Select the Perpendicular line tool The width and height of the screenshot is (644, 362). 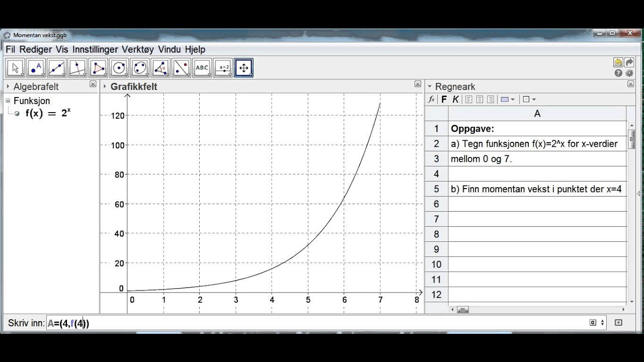coord(77,68)
